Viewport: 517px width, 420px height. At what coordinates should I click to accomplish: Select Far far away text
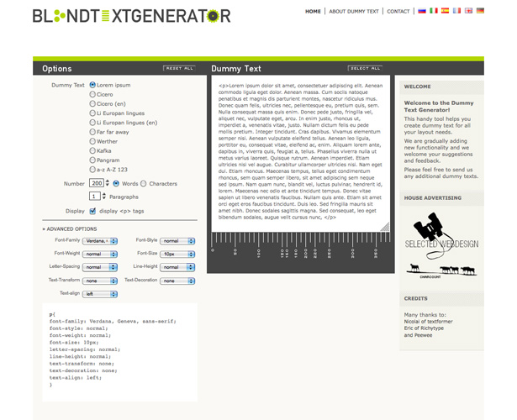coord(92,132)
